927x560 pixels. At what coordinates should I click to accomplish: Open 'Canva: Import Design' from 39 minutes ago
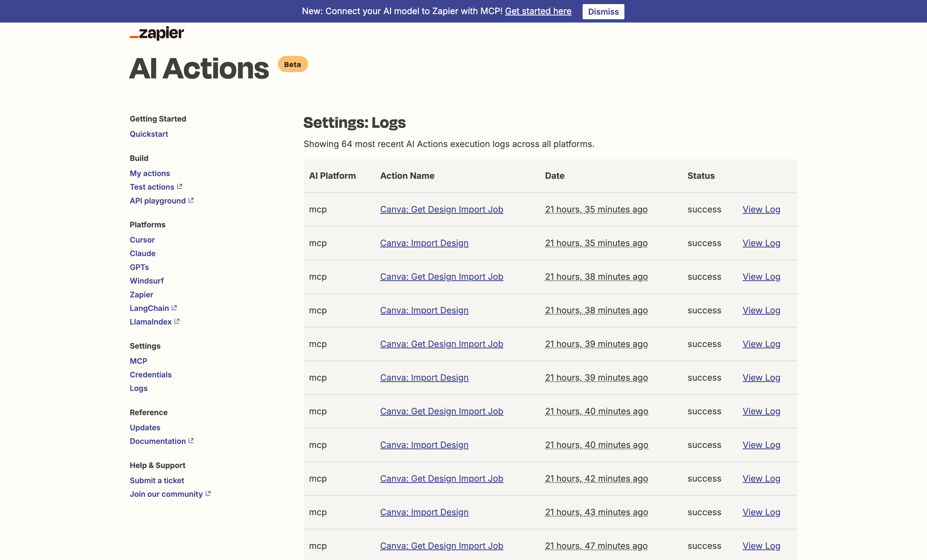tap(424, 378)
